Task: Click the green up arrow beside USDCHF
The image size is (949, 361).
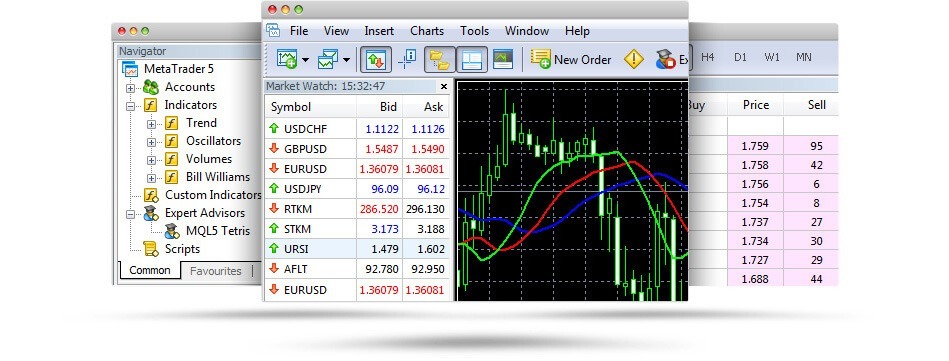Action: coord(274,128)
